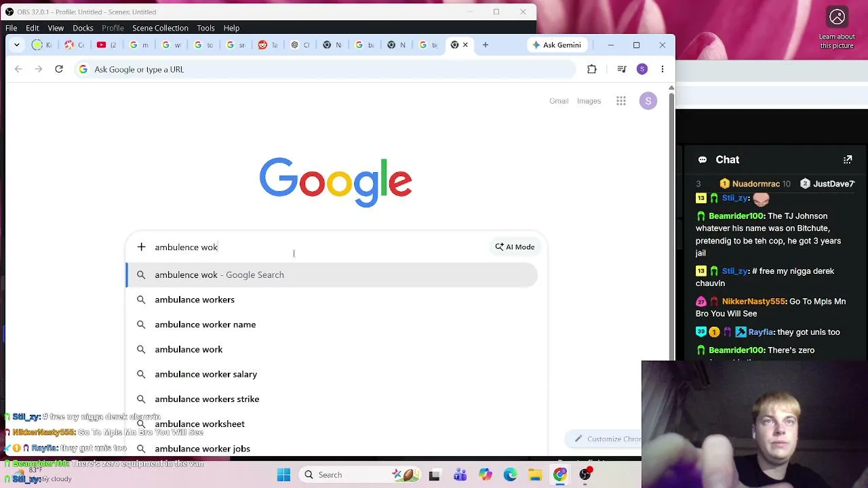The width and height of the screenshot is (868, 488).
Task: Select 'ambulance worker jobs' suggestion
Action: pyautogui.click(x=332, y=449)
